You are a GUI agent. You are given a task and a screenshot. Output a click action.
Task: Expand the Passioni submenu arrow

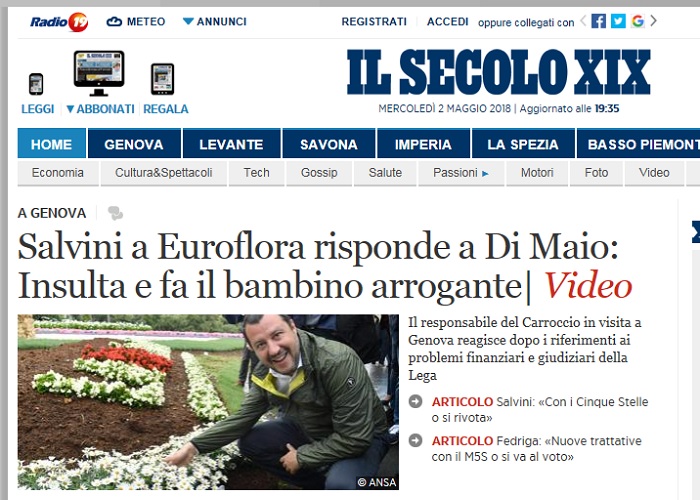coord(485,174)
